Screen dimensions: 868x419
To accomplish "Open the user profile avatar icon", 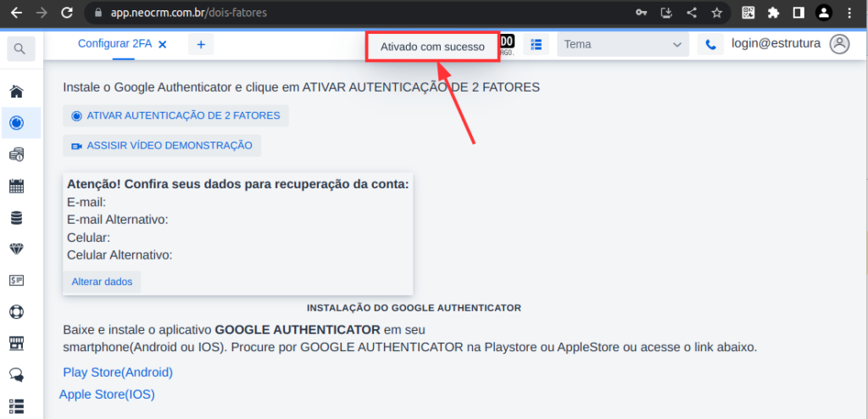I will (x=839, y=44).
